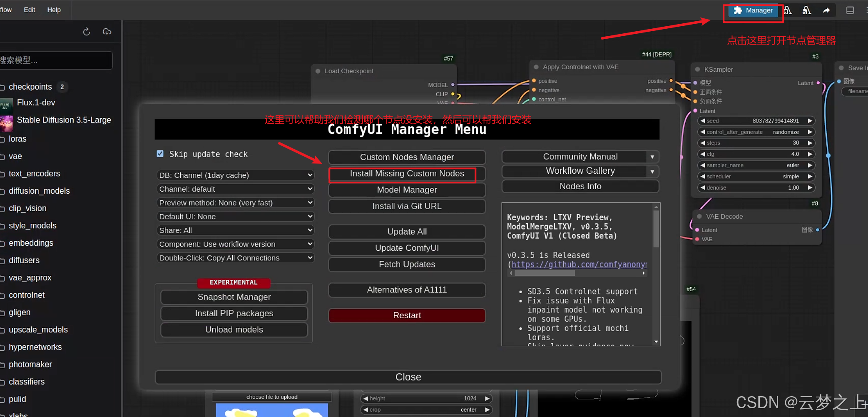Click the left arrow of the scheduler field

click(x=703, y=177)
